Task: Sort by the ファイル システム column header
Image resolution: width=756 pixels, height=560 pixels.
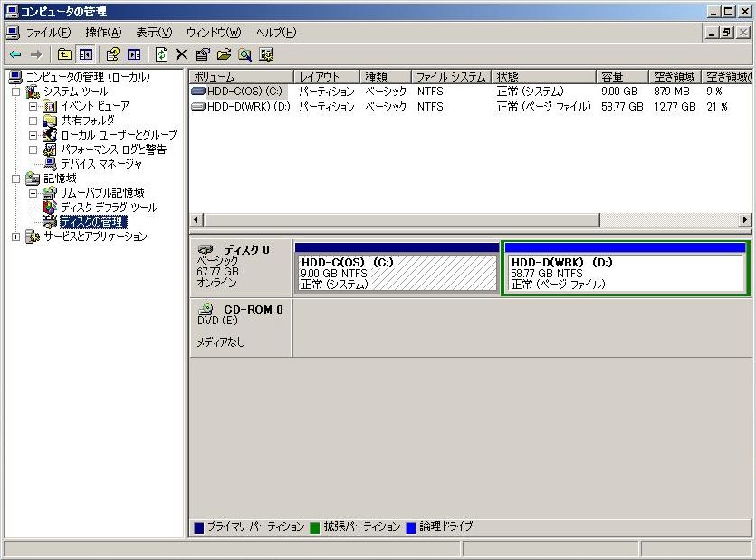Action: pyautogui.click(x=451, y=77)
